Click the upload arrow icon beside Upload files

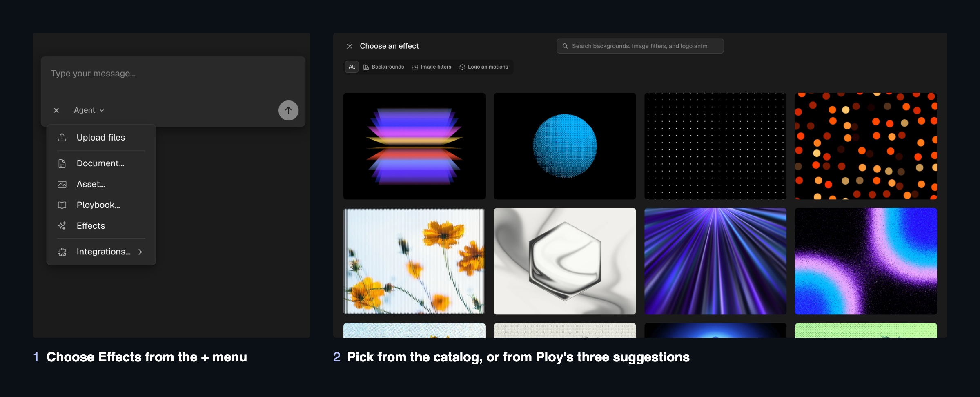[62, 137]
